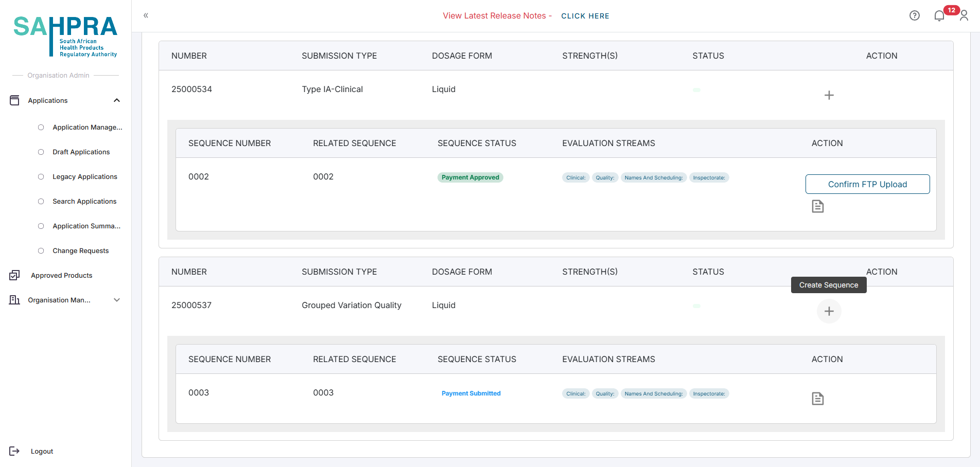Click plus icon for application 25000534
The image size is (980, 467).
pos(829,95)
